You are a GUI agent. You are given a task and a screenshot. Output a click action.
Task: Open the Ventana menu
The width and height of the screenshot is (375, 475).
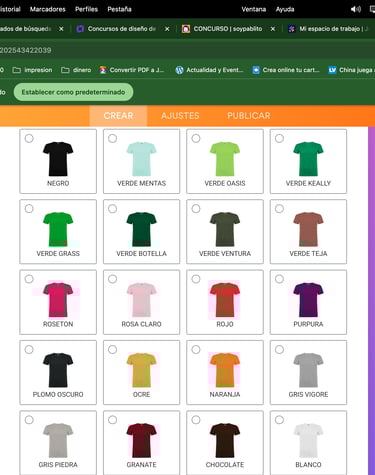pos(254,9)
